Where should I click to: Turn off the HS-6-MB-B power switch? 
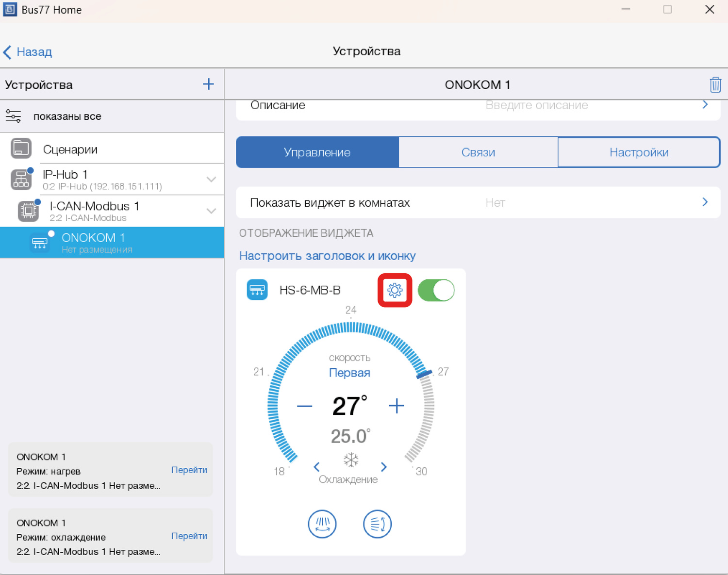436,290
